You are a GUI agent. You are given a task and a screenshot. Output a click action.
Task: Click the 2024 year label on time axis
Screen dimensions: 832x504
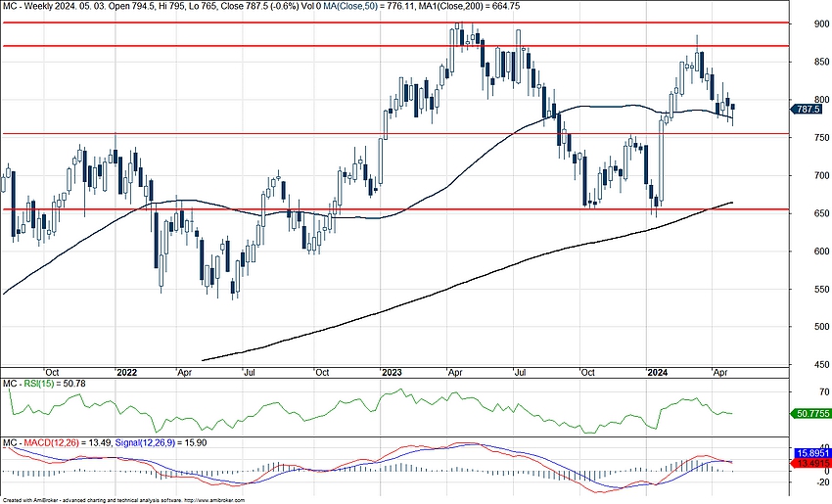(x=657, y=373)
